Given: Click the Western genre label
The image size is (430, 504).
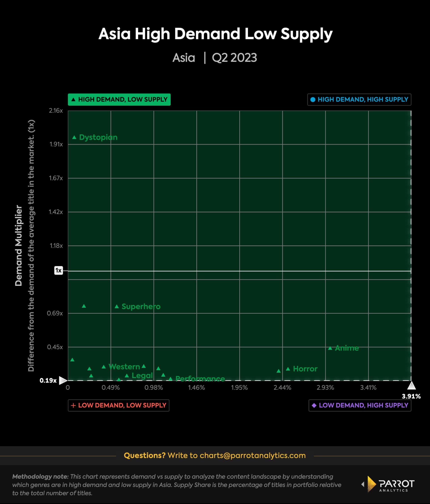Looking at the screenshot, I should pyautogui.click(x=124, y=367).
